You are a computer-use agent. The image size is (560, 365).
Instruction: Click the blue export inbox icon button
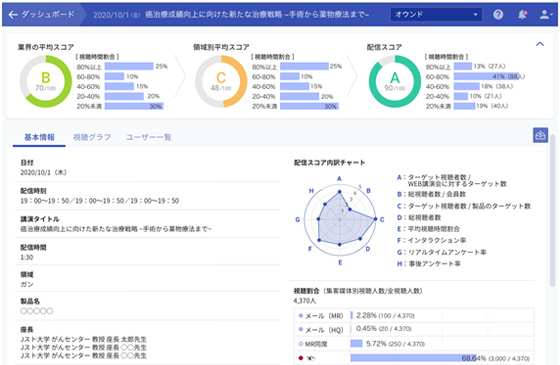tap(540, 135)
